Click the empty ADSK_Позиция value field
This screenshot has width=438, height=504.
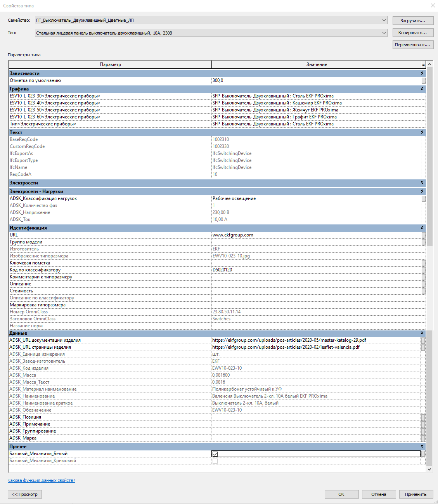(316, 417)
